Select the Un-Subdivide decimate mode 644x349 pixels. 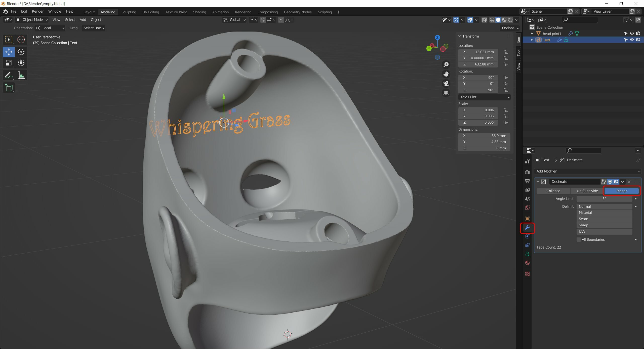tap(587, 191)
